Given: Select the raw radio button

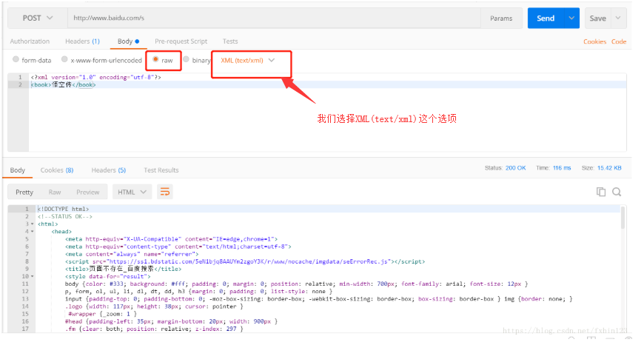Looking at the screenshot, I should pyautogui.click(x=155, y=59).
